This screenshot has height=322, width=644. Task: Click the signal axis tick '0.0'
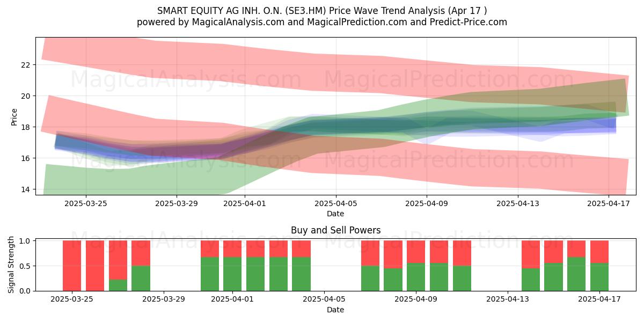25,291
